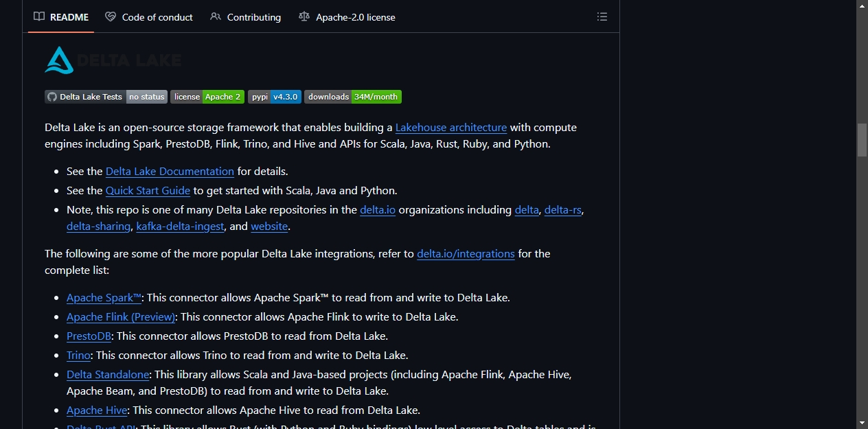This screenshot has height=429, width=868.
Task: Open the Lakehouse architecture link
Action: pos(451,127)
